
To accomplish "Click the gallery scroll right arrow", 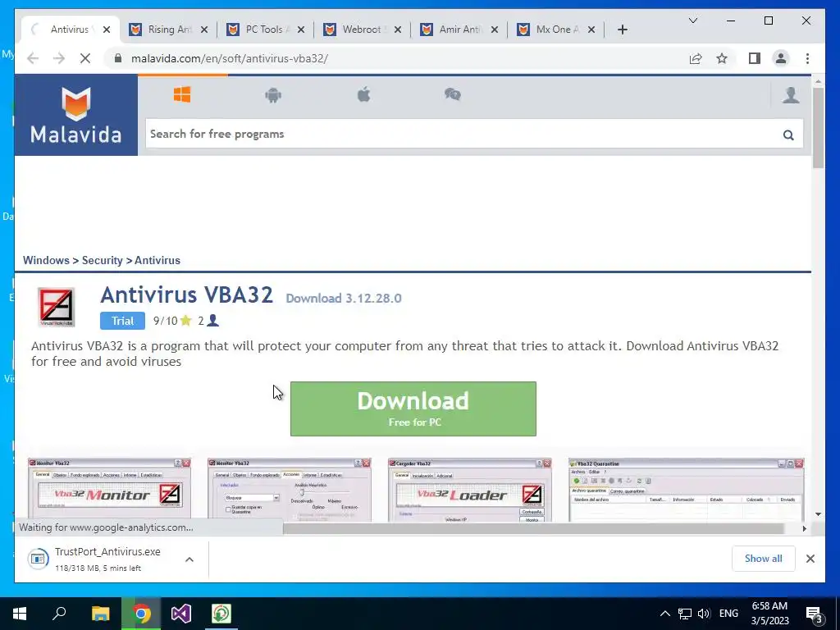I will click(804, 529).
